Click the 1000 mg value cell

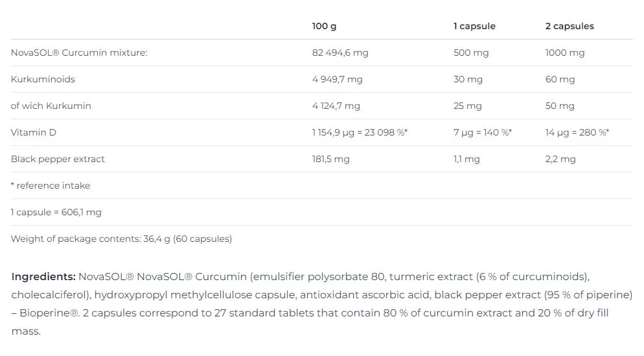(x=565, y=53)
